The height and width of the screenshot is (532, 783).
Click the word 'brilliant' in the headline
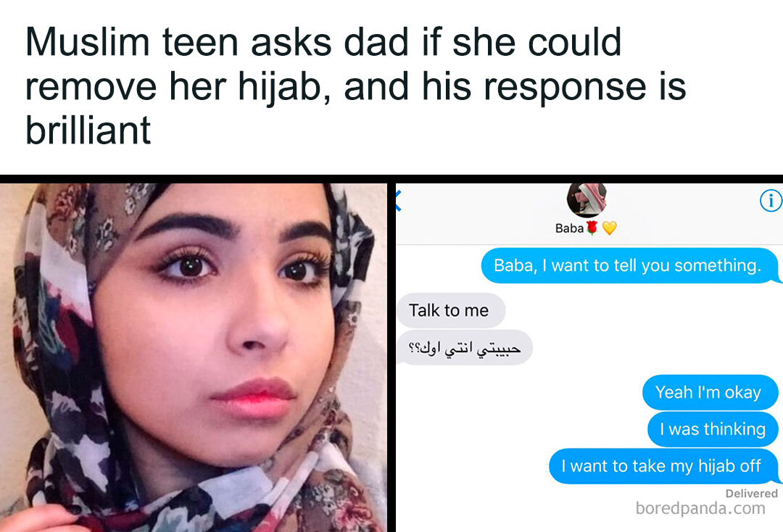click(88, 130)
